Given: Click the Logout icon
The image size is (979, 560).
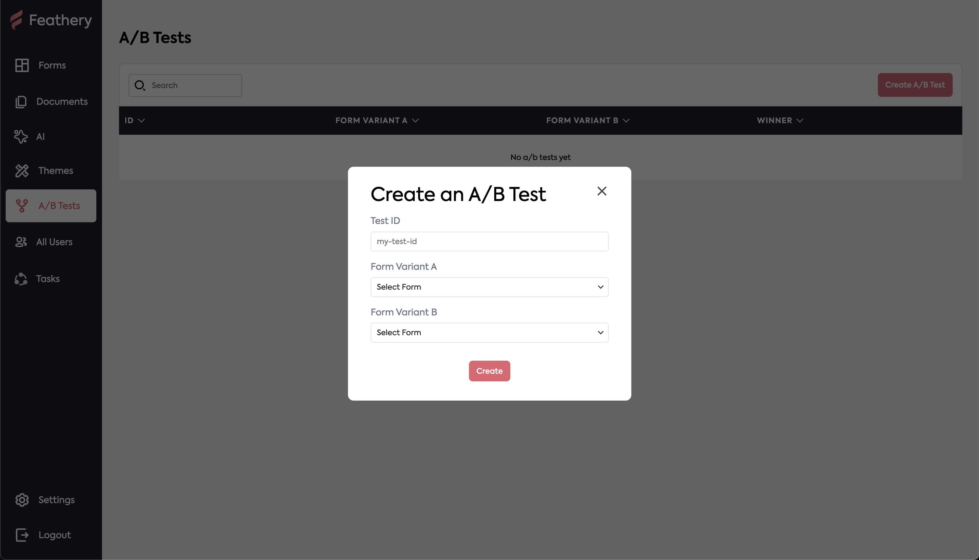Looking at the screenshot, I should 22,535.
